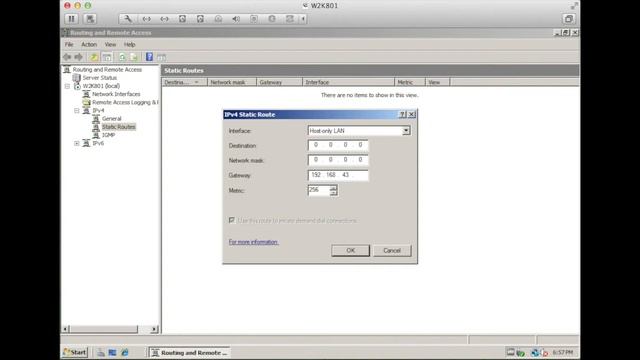This screenshot has width=640, height=360.
Task: Collapse the VM toolbar with the small arrow
Action: pyautogui.click(x=303, y=19)
